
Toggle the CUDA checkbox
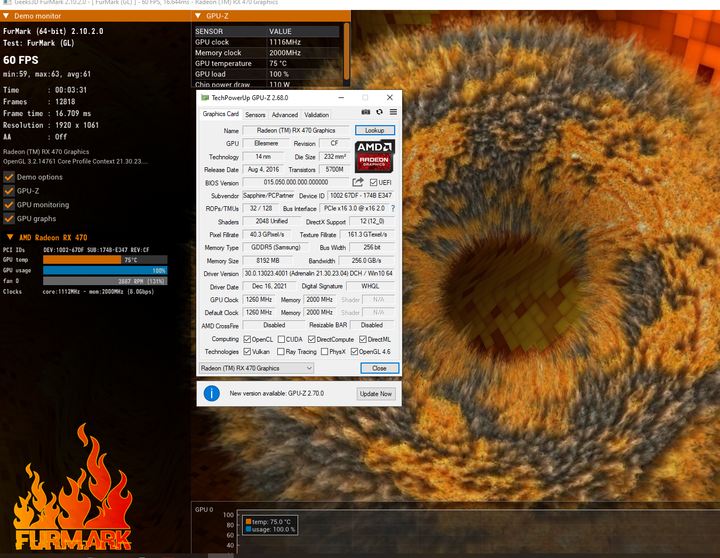(x=281, y=339)
